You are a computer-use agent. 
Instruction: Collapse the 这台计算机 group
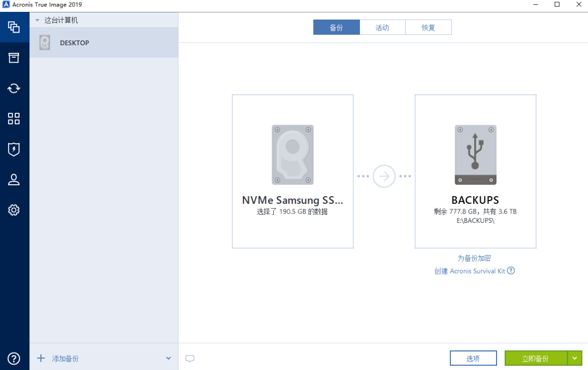pos(37,20)
